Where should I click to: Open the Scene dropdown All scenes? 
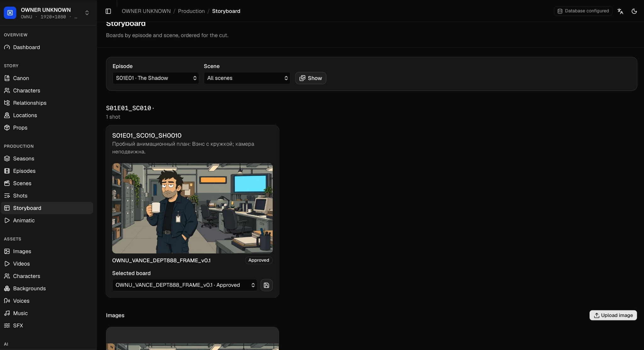247,78
